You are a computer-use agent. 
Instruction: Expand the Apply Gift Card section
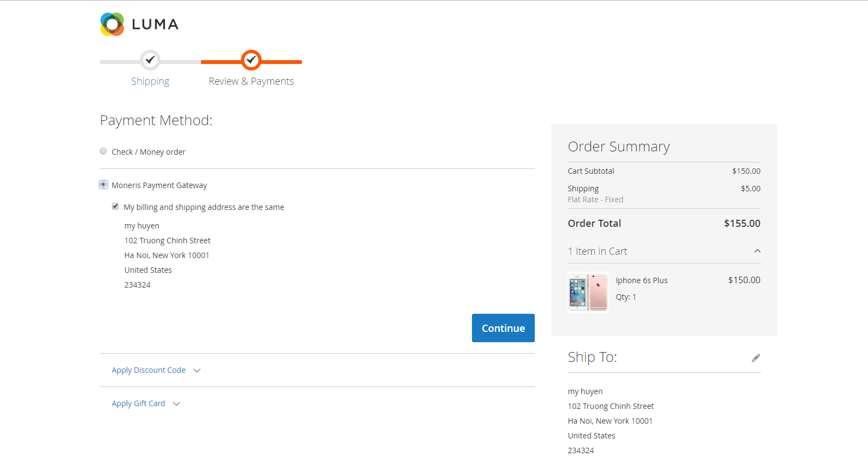[x=176, y=404]
